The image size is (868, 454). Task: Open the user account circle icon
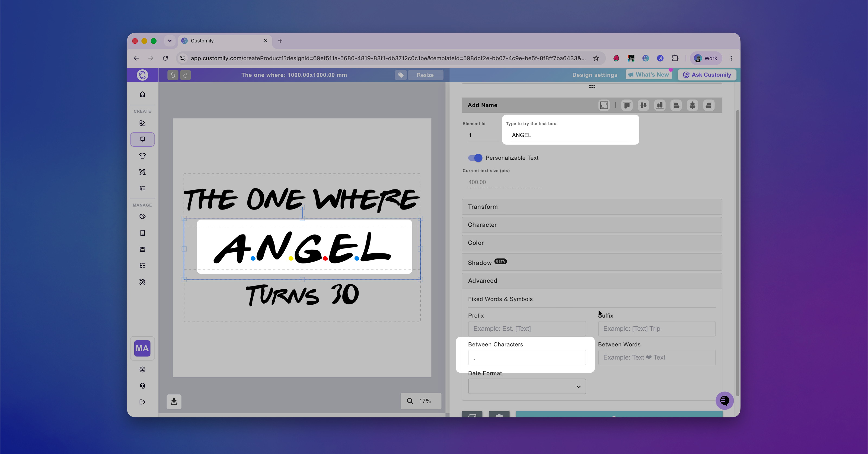[x=142, y=369]
